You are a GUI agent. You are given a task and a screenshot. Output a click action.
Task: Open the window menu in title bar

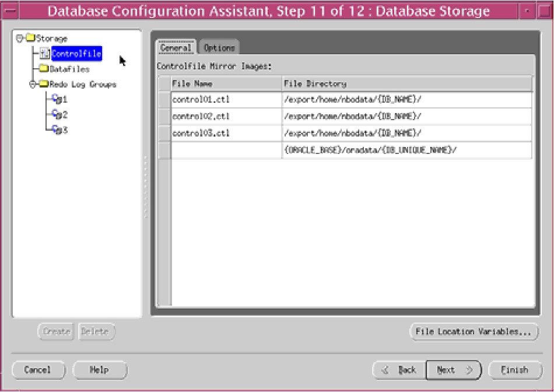click(x=10, y=11)
